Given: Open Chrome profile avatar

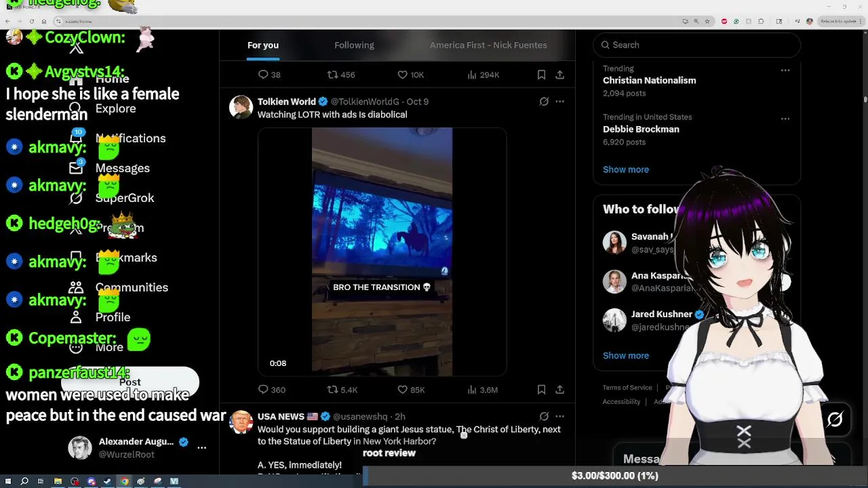Looking at the screenshot, I should pos(809,21).
